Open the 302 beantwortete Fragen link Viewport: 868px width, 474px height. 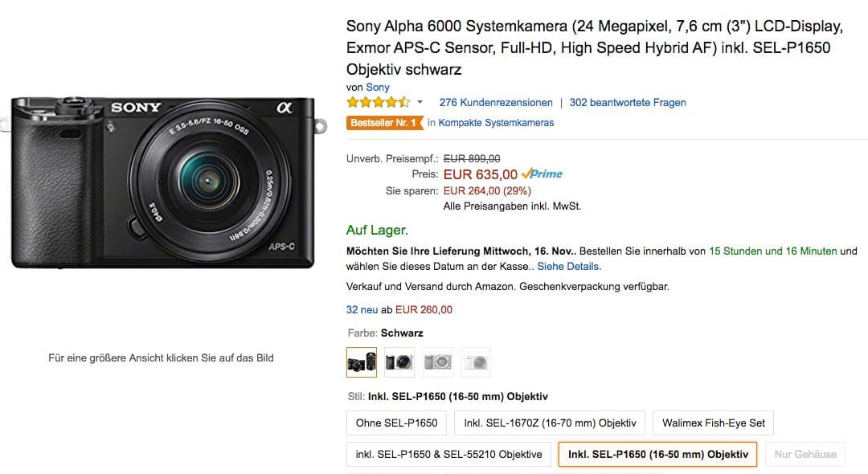pyautogui.click(x=628, y=102)
